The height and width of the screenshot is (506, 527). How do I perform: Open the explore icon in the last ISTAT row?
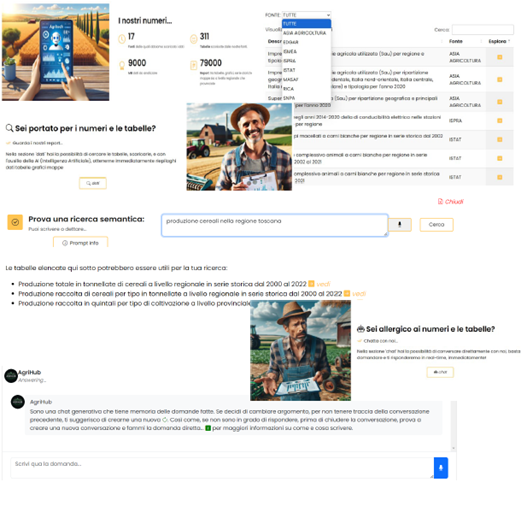coord(499,177)
